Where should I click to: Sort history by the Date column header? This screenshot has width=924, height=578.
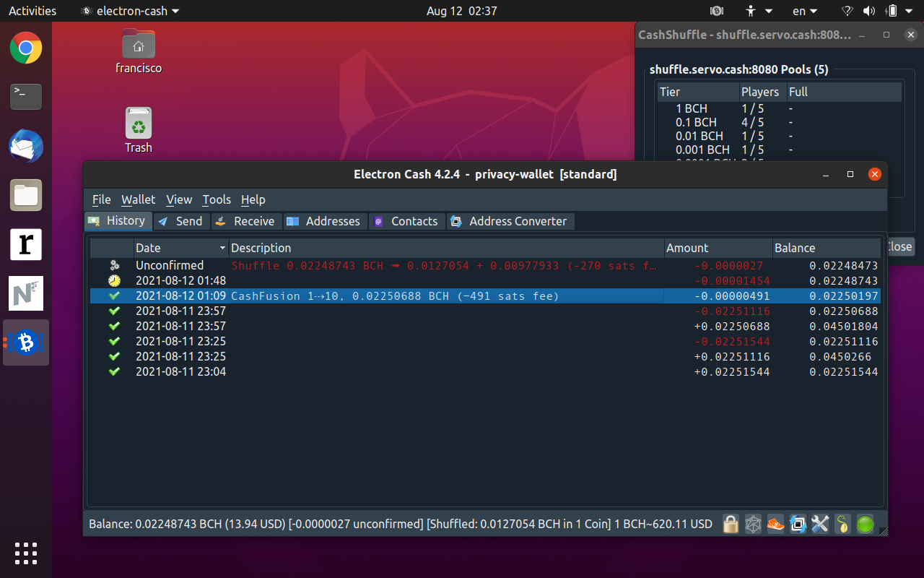click(x=180, y=248)
